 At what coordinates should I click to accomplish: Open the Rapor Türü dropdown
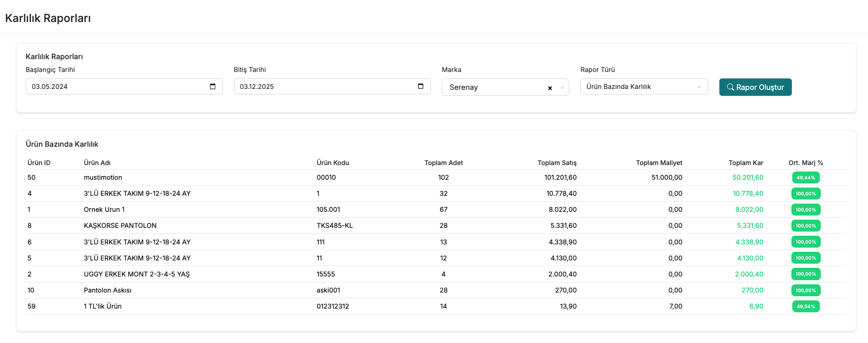pos(644,87)
